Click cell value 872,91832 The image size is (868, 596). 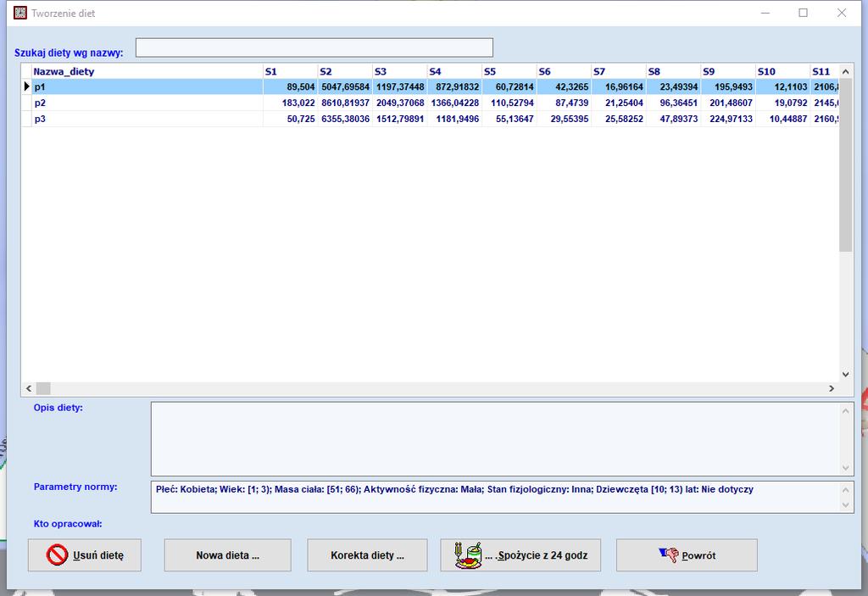click(x=457, y=87)
